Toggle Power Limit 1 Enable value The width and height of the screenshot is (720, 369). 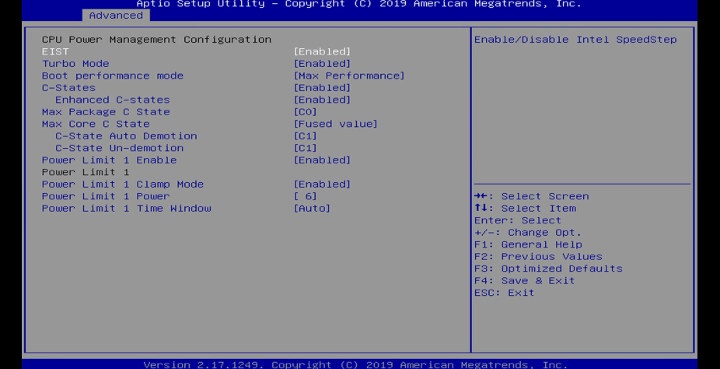click(x=322, y=160)
